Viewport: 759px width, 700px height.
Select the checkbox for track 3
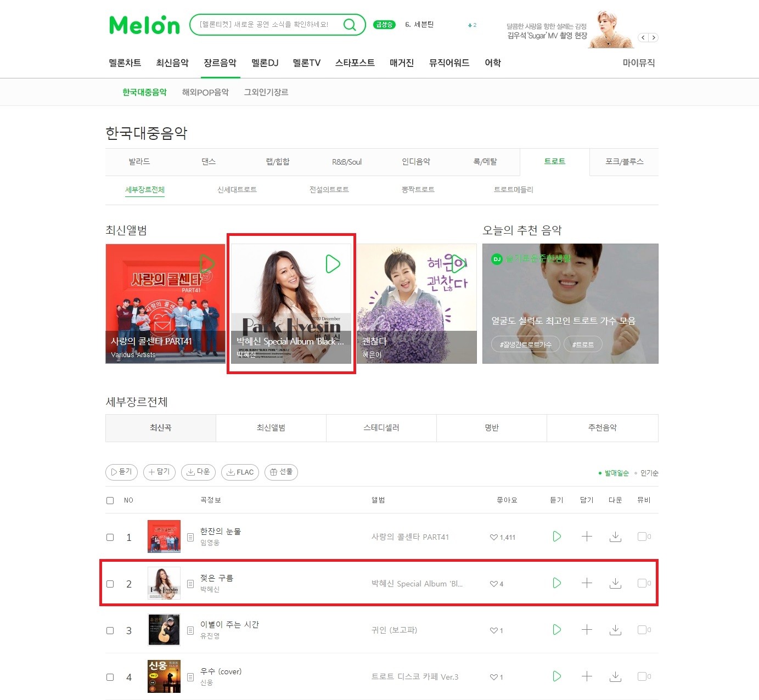[x=110, y=631]
